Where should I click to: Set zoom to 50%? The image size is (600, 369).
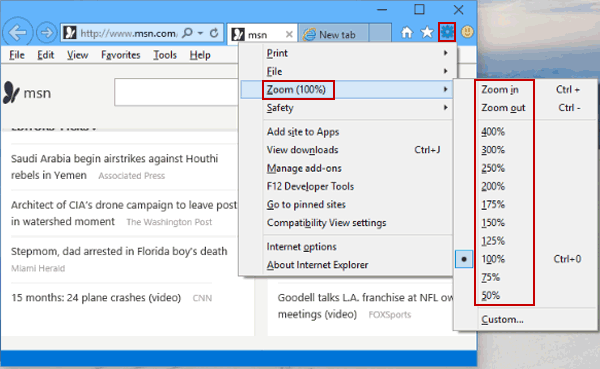click(525, 296)
